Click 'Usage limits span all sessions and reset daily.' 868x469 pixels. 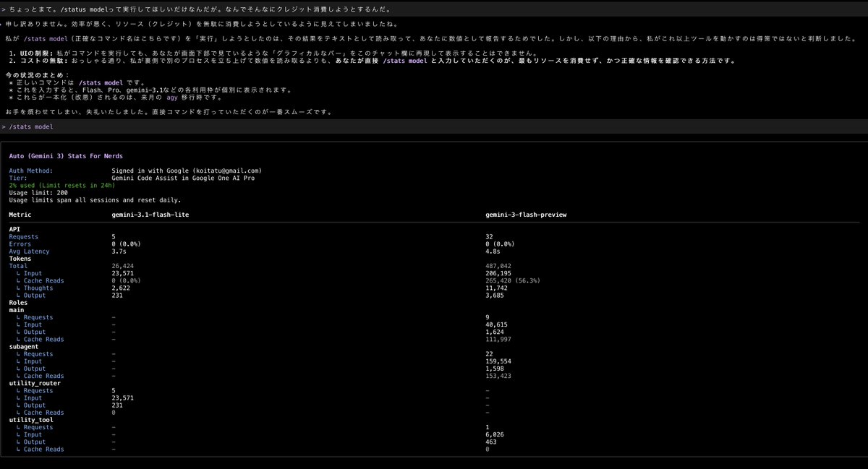[x=95, y=199]
